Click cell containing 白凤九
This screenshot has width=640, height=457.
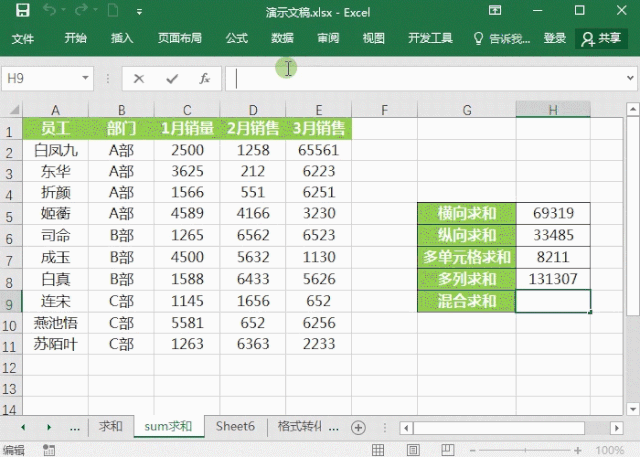tap(56, 150)
